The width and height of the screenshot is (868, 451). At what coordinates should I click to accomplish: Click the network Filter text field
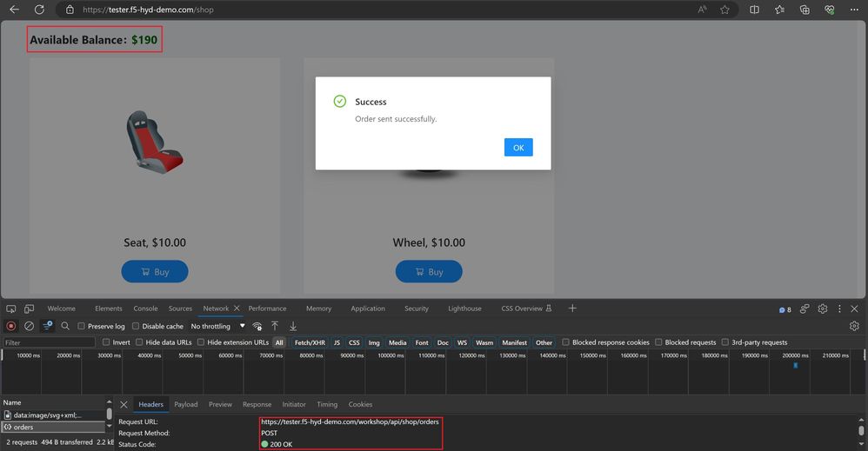48,342
